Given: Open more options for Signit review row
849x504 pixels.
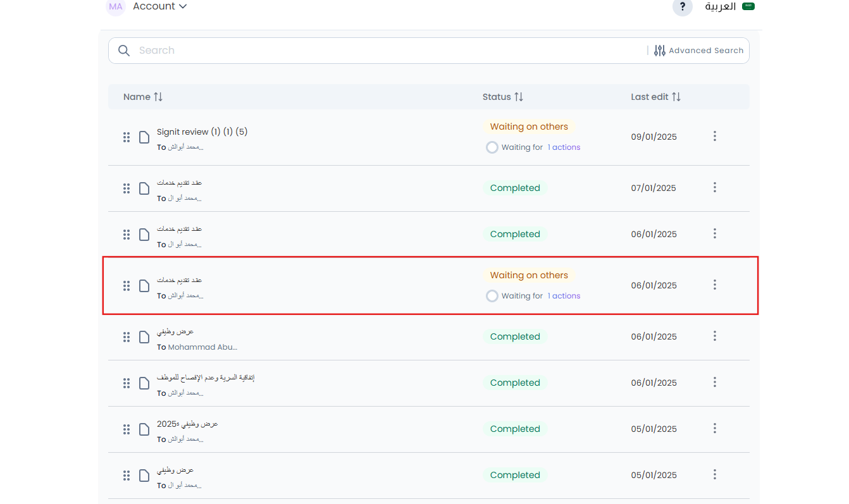Looking at the screenshot, I should click(715, 136).
